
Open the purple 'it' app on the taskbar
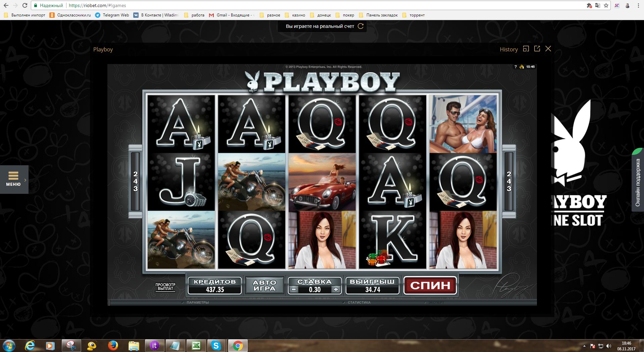point(154,346)
